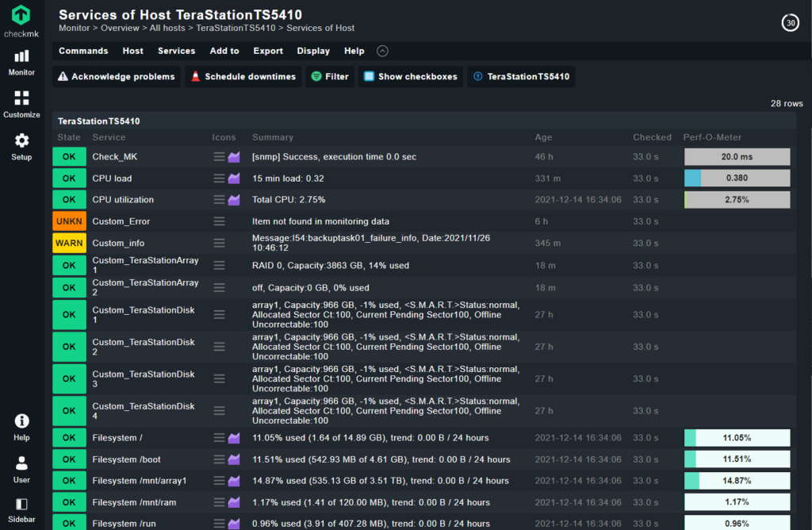
Task: Sort by State column header
Action: [x=69, y=137]
